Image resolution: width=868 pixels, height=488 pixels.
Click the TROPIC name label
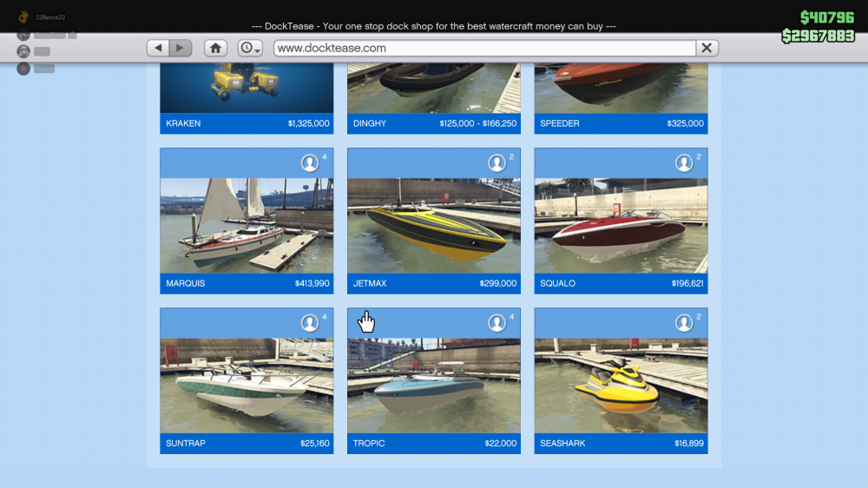369,444
